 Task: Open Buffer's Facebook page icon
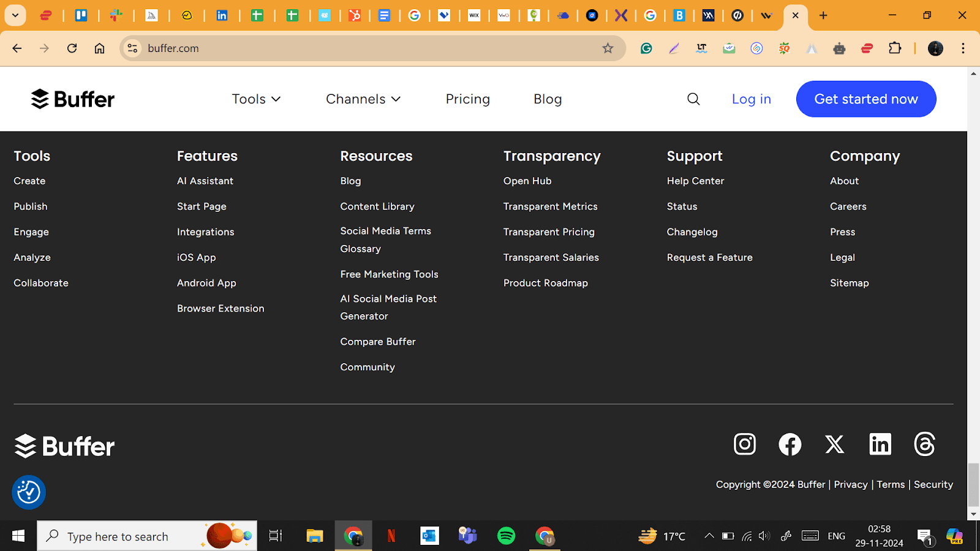[x=790, y=444]
